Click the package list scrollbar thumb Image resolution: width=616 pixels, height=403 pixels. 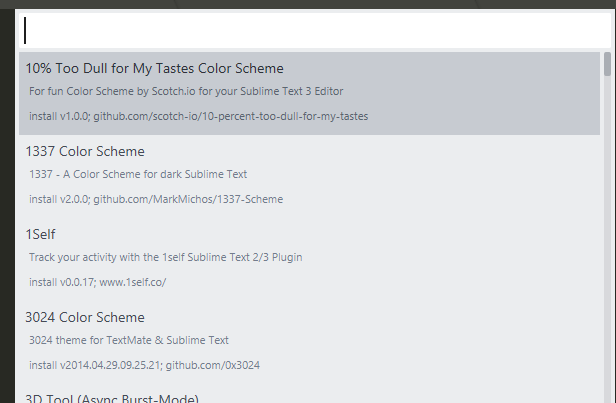pos(607,66)
